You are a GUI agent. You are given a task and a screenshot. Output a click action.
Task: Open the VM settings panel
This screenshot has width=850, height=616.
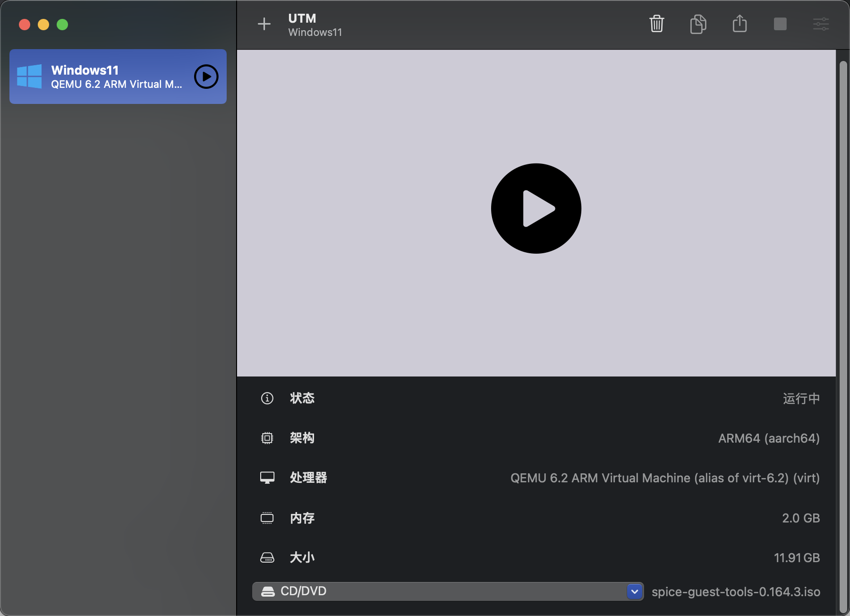point(821,24)
